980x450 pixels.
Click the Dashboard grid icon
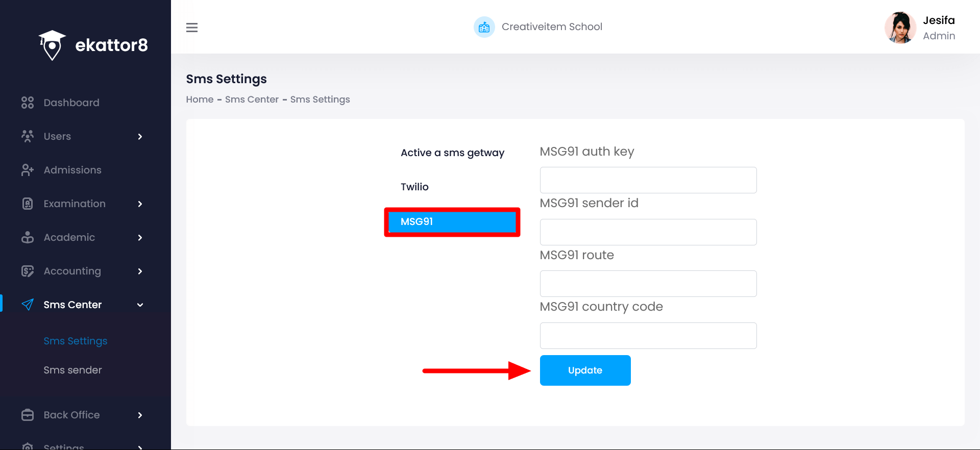tap(28, 103)
